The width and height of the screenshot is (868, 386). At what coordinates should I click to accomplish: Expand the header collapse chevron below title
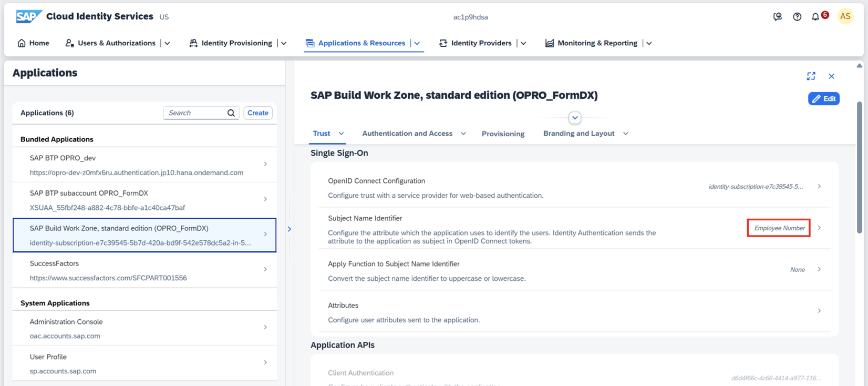575,118
